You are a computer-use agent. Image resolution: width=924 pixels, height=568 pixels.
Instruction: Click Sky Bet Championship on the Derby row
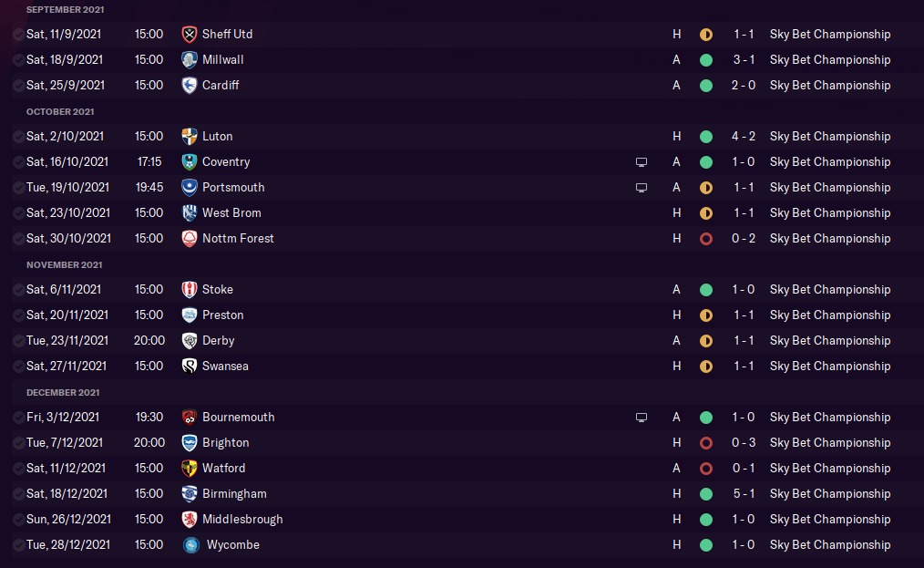click(830, 340)
